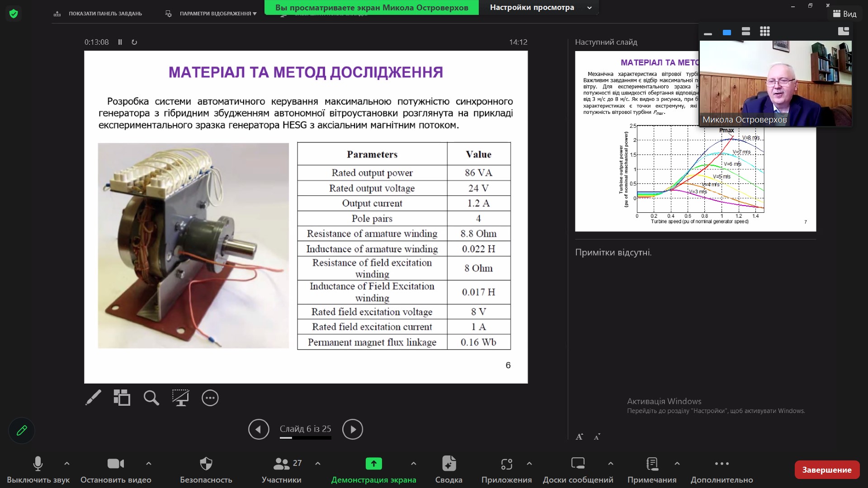This screenshot has height=488, width=868.
Task: Click the green encryption shield icon
Action: coord(14,14)
